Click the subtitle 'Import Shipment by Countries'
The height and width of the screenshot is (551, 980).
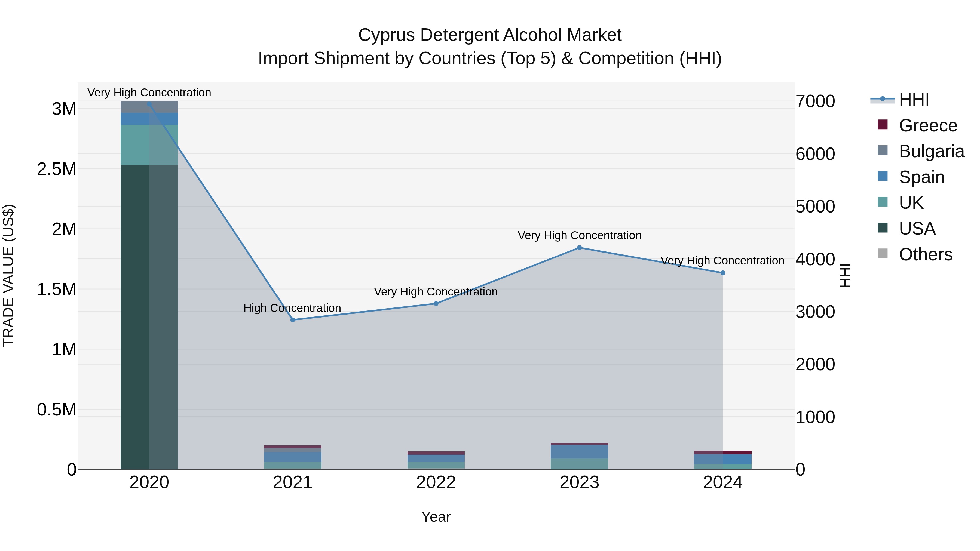click(377, 59)
